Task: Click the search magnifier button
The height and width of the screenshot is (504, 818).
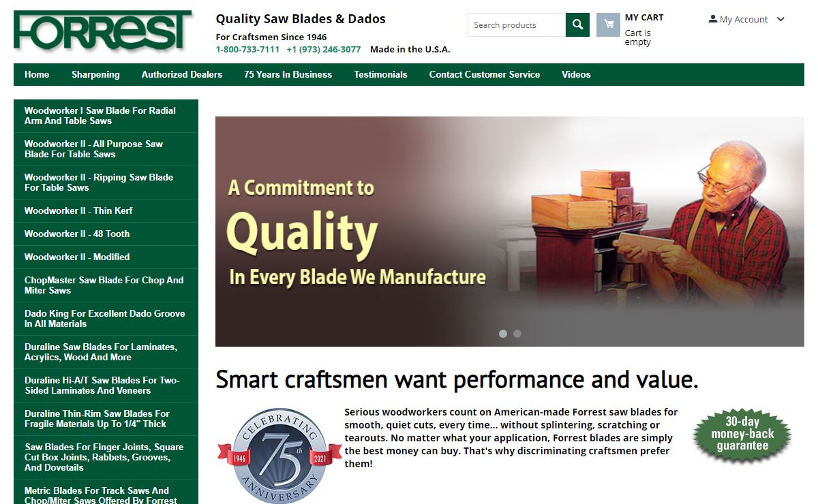Action: tap(577, 25)
